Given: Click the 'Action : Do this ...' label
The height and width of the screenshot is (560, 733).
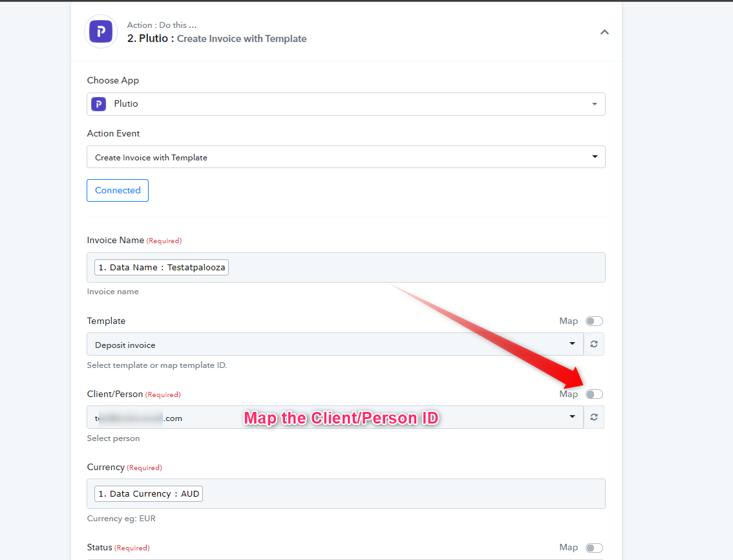Looking at the screenshot, I should 162,25.
